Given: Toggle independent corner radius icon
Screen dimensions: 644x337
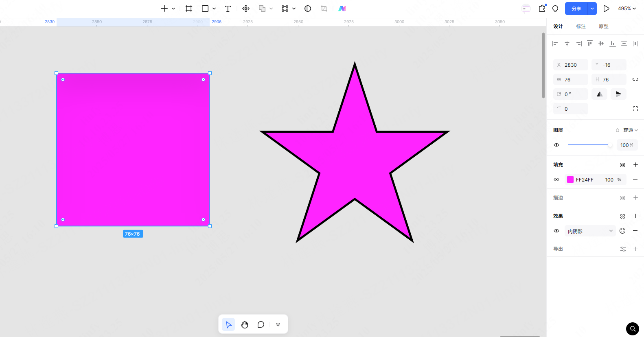Looking at the screenshot, I should click(x=635, y=109).
